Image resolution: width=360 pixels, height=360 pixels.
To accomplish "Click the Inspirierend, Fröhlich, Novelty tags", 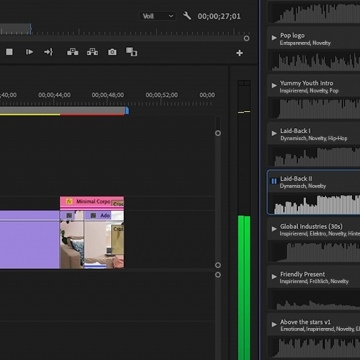I will click(x=314, y=282).
